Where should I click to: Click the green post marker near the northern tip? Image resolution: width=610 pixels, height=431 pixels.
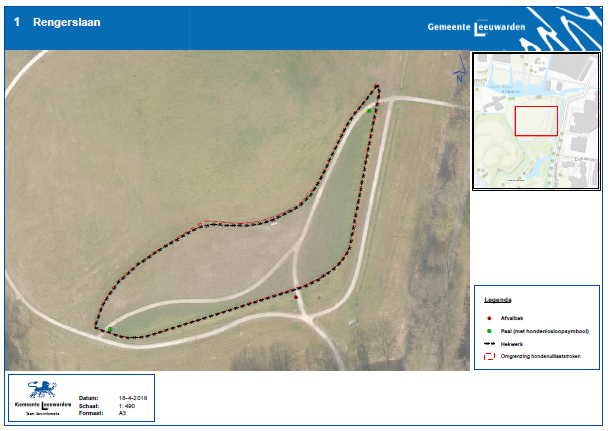pos(369,110)
